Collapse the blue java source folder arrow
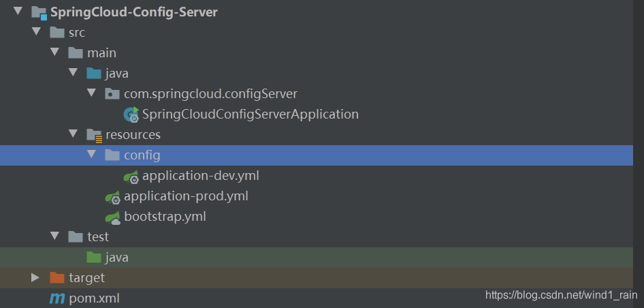 click(73, 72)
